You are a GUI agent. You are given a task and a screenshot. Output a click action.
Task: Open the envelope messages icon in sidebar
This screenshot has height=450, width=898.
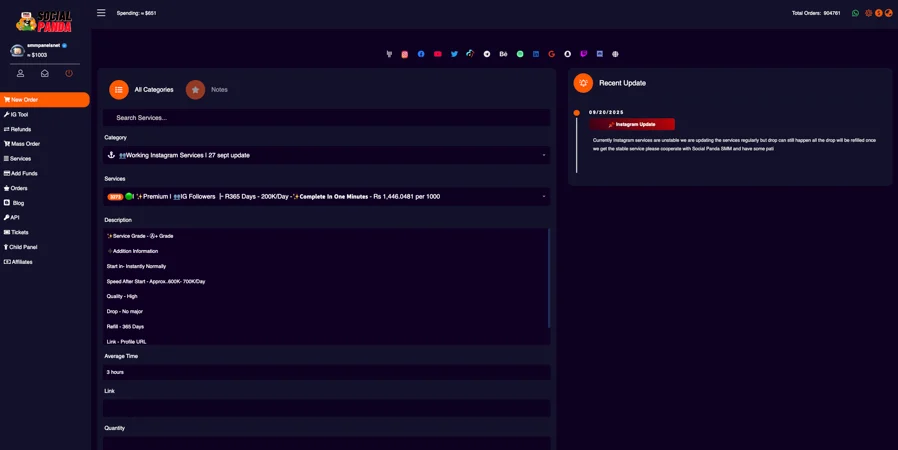click(x=45, y=73)
